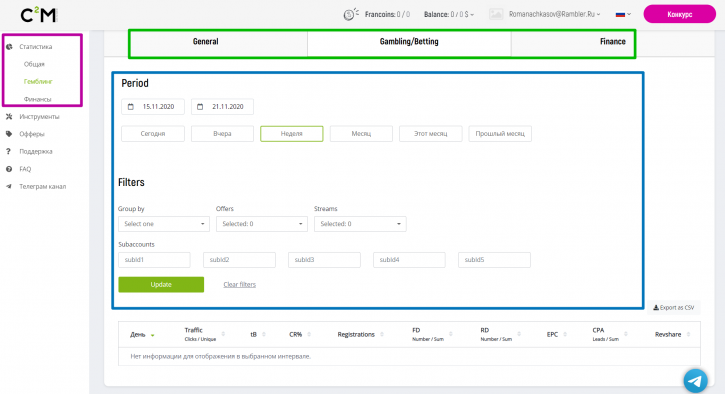
Task: Click the Статистика pie chart icon
Action: 9,47
